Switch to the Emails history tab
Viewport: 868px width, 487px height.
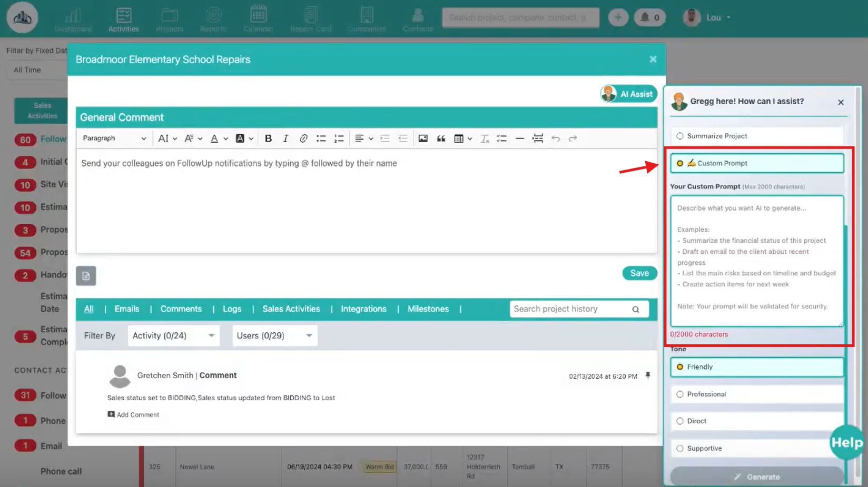coord(127,309)
